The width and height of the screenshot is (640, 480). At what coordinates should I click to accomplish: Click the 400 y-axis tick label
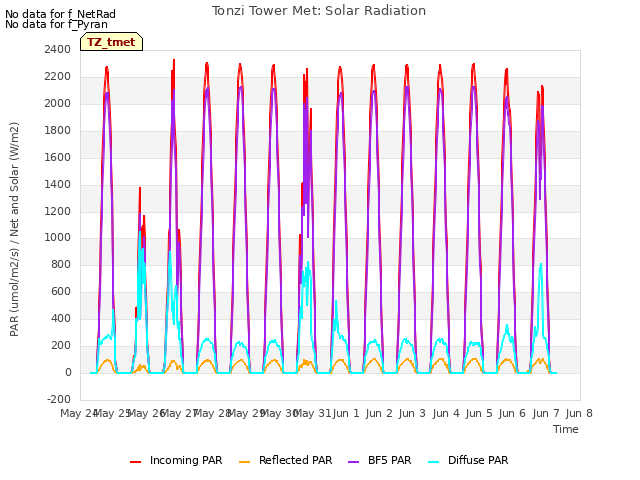point(61,318)
